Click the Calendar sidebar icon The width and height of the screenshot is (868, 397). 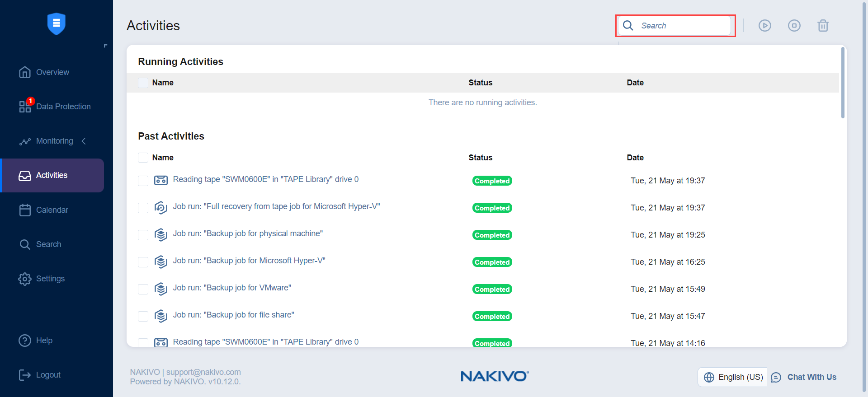[x=25, y=210]
